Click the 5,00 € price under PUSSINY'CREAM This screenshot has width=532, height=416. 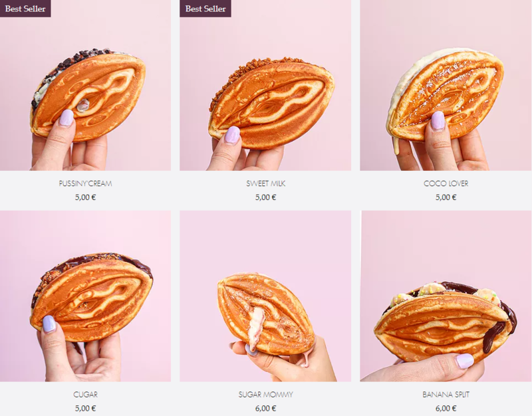[x=85, y=197]
